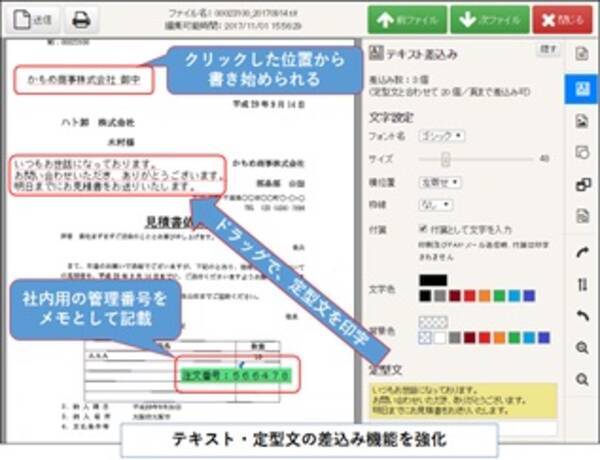Viewport: 600px width, 460px height.
Task: Open the フォント名 font dropdown (ゴシック)
Action: click(x=442, y=136)
